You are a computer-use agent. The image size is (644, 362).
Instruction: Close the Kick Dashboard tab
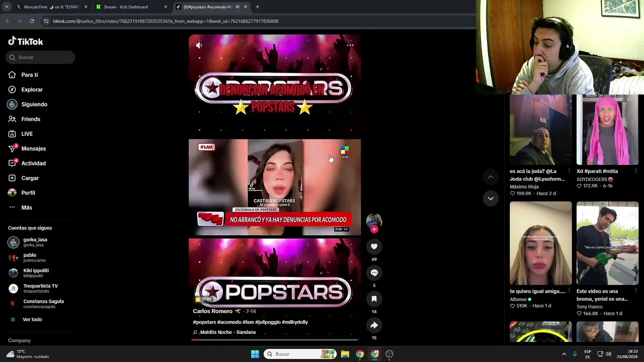coord(166,7)
